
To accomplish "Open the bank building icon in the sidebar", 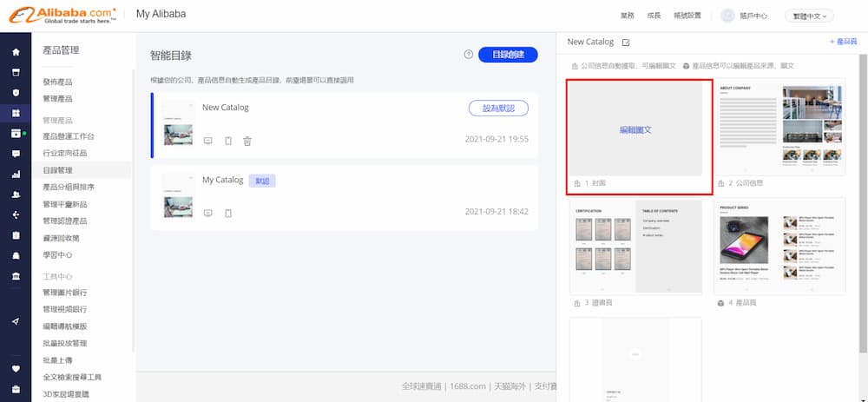I will (16, 276).
